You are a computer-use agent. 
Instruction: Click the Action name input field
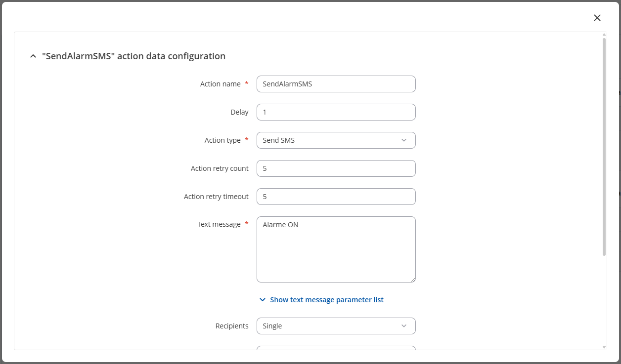pos(336,84)
